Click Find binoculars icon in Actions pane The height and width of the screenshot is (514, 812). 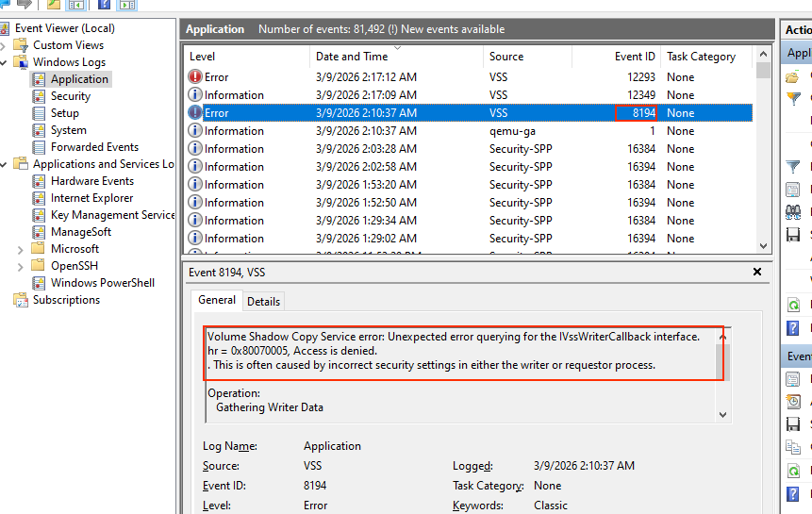click(x=793, y=211)
